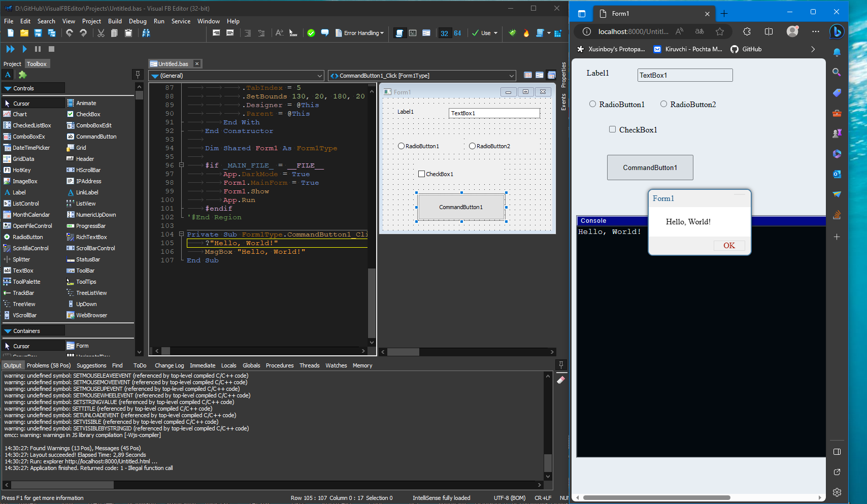Open the Debug menu
The height and width of the screenshot is (504, 867).
click(137, 21)
